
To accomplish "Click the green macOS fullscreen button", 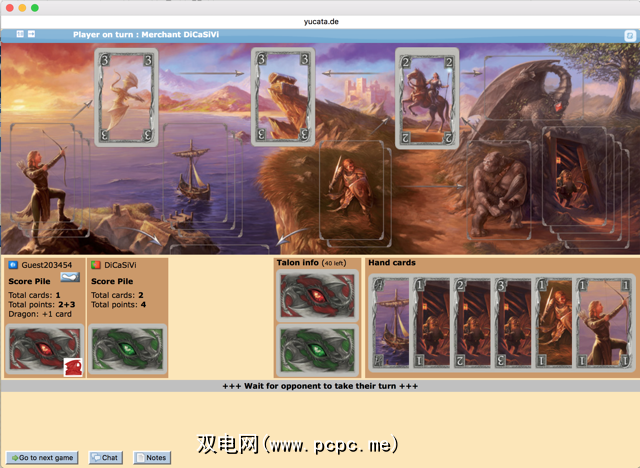I will click(35, 8).
